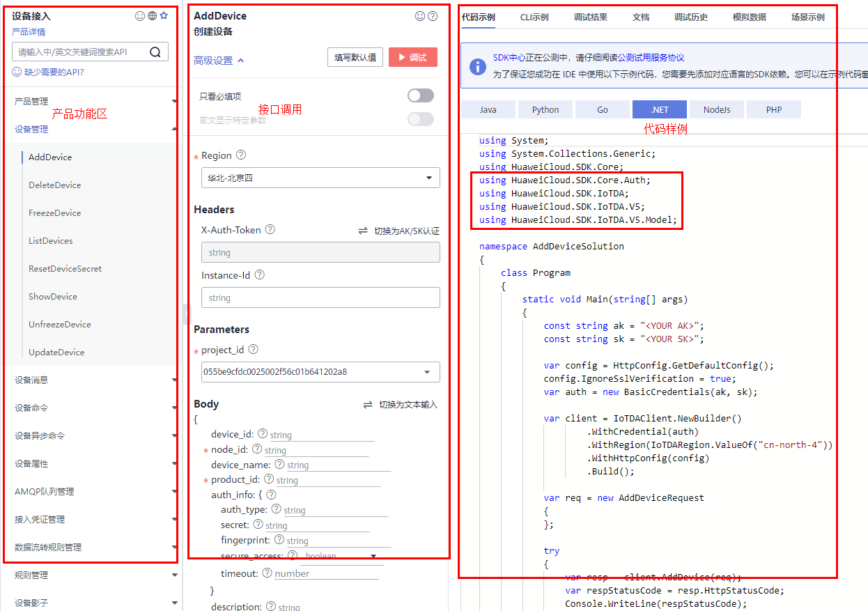Toggle the 只看必填项 switch

421,95
